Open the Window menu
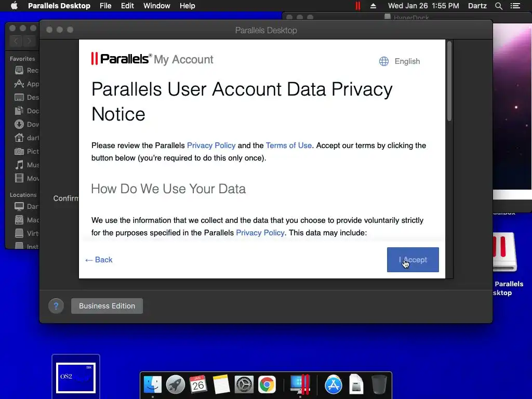 point(157,6)
